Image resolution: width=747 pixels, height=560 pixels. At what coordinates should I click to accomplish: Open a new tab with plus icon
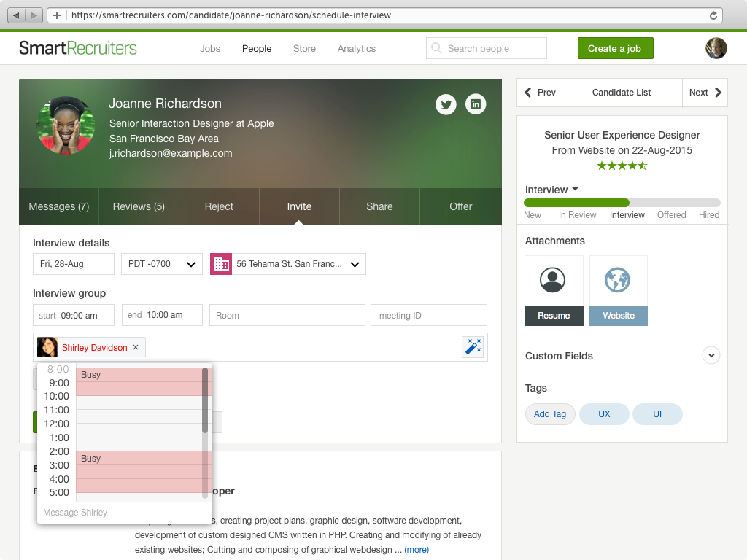tap(57, 15)
